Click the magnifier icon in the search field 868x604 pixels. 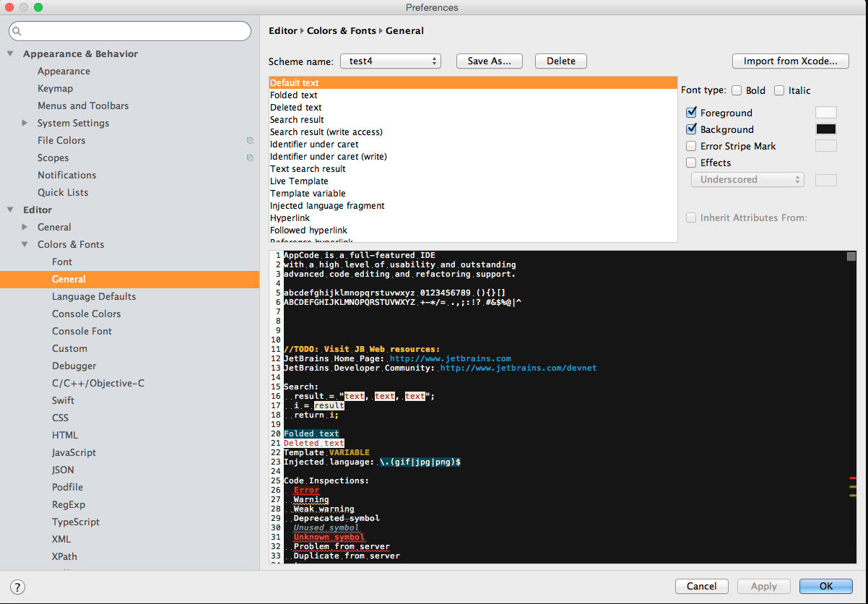pos(17,30)
